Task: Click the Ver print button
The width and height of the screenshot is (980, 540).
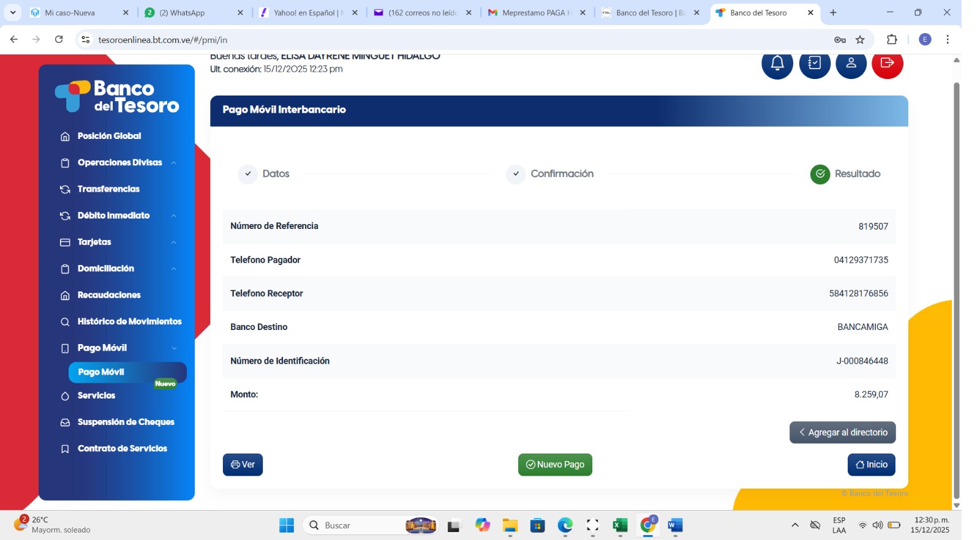Action: 243,465
